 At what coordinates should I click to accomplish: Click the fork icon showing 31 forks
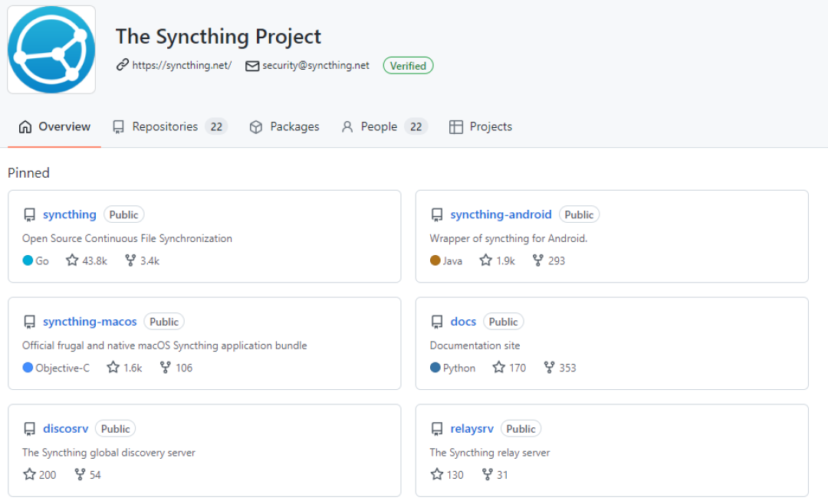pyautogui.click(x=488, y=474)
